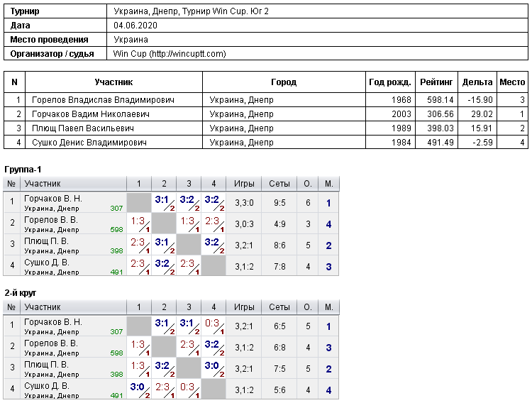The height and width of the screenshot is (403, 532).
Task: Click 'Плющ П. В.' in Группа-1 table
Action: 47,241
